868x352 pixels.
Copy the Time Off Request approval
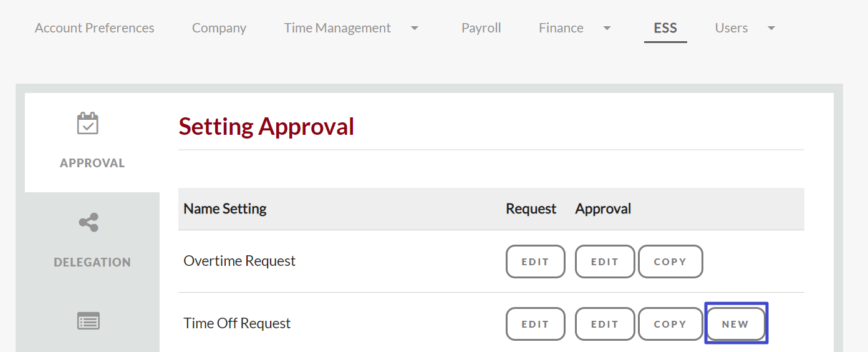(x=670, y=324)
